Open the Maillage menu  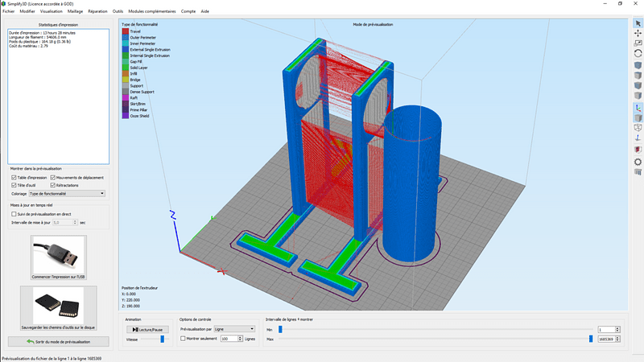75,11
